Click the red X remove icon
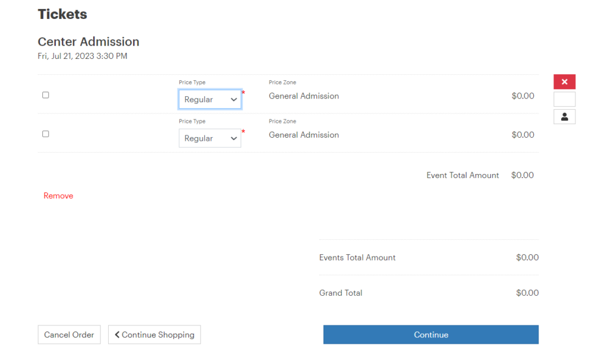The image size is (608, 364). click(564, 82)
